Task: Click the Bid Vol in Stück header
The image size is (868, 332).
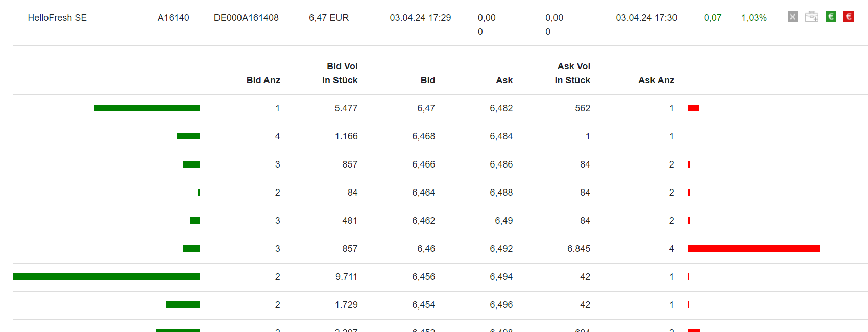Action: pyautogui.click(x=340, y=74)
